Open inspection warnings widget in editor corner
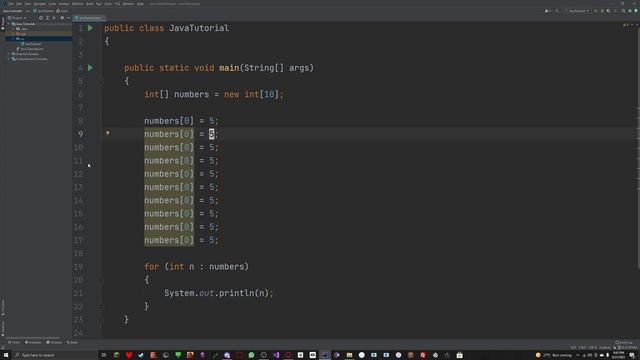 click(626, 24)
